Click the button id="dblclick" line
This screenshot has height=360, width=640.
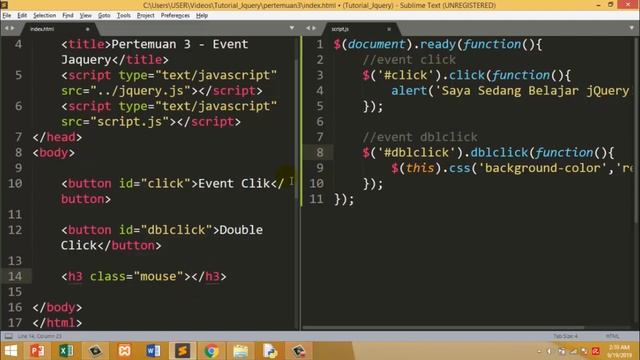pyautogui.click(x=162, y=230)
